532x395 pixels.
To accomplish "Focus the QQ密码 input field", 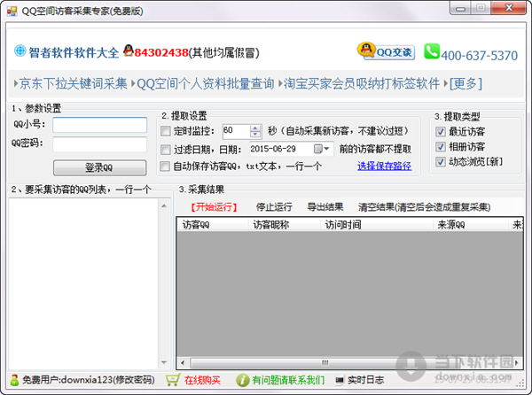I will (99, 144).
